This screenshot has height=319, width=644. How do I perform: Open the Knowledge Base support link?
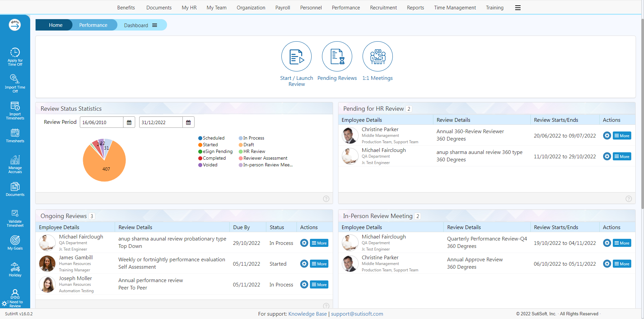click(x=307, y=314)
